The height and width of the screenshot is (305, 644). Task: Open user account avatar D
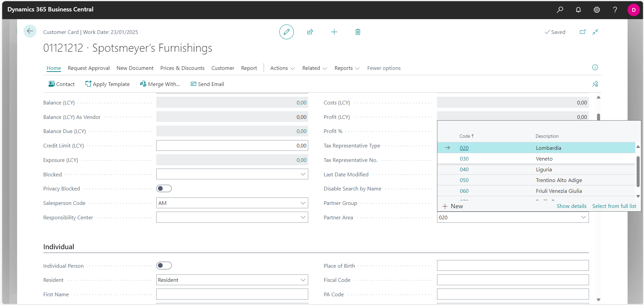634,10
